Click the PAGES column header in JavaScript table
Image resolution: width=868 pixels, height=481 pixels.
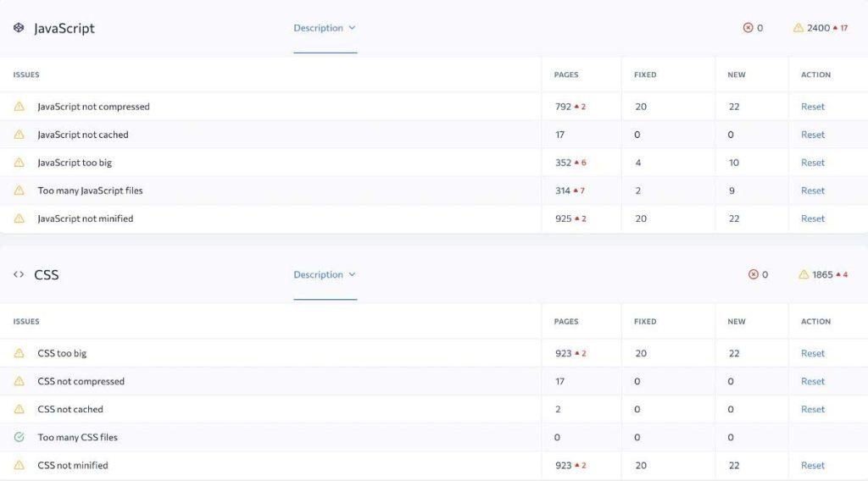(x=565, y=75)
